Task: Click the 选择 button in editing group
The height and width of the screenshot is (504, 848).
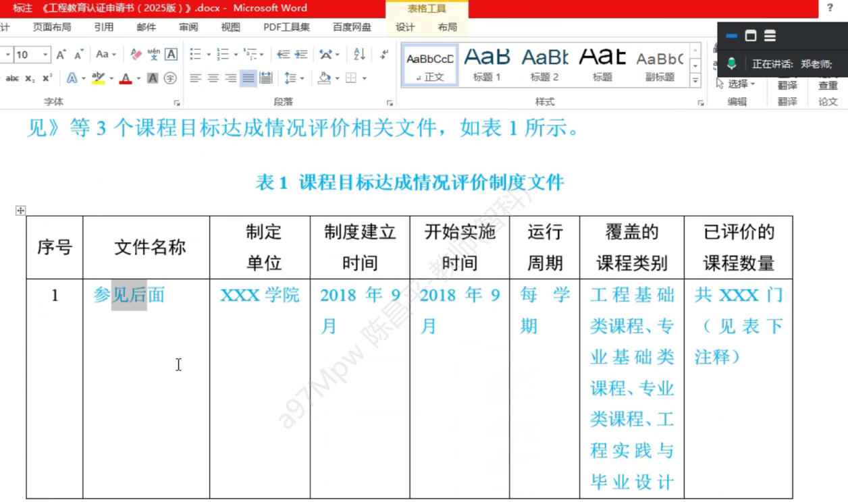Action: click(x=737, y=84)
